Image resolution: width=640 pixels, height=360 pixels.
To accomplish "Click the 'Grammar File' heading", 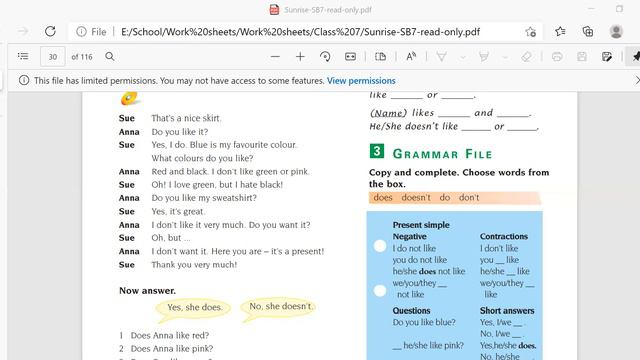I will pyautogui.click(x=442, y=154).
